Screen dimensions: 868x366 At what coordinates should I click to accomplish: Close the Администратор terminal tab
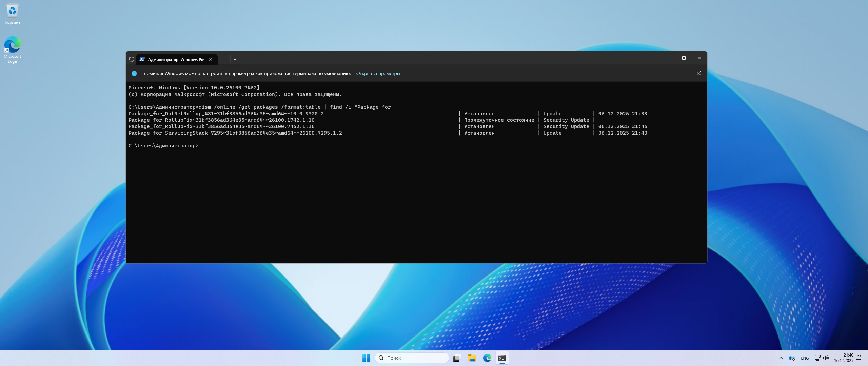tap(211, 59)
